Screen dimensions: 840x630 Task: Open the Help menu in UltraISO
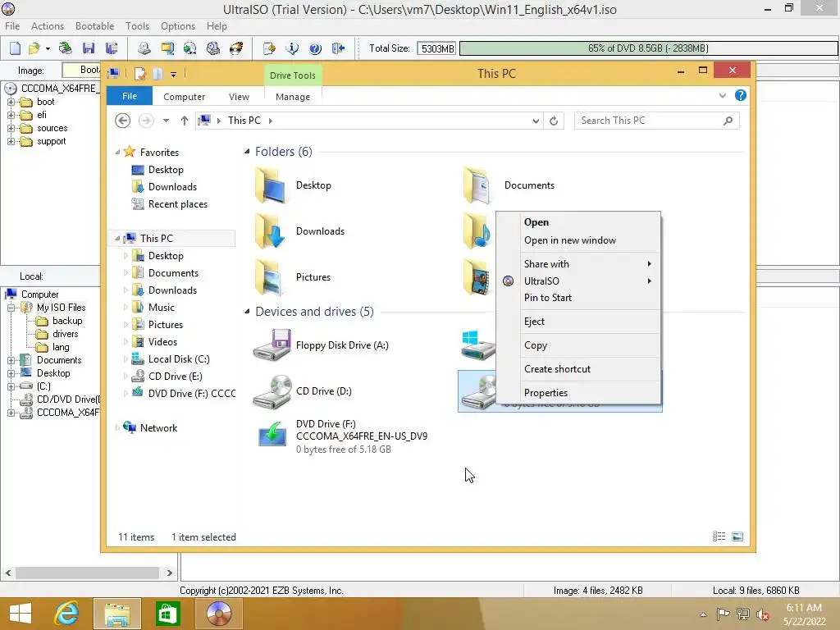pyautogui.click(x=217, y=25)
